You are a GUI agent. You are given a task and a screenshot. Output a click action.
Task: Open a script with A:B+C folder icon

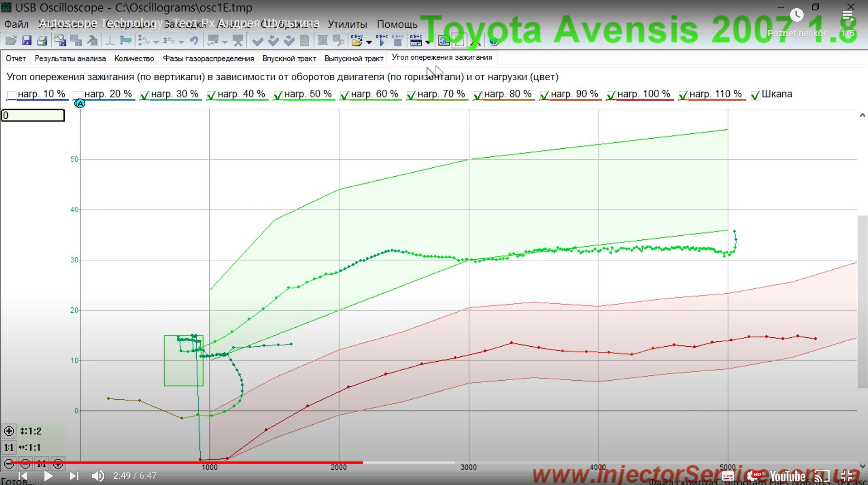click(x=357, y=41)
